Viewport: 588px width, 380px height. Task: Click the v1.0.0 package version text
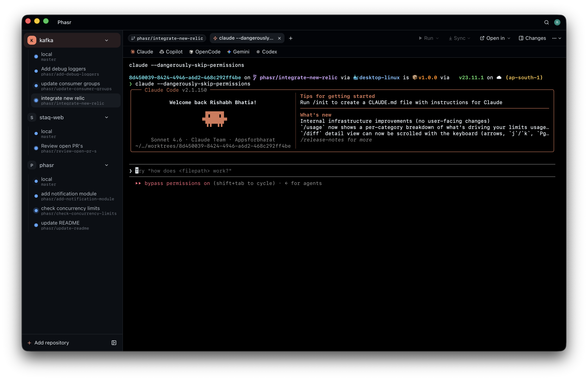428,78
